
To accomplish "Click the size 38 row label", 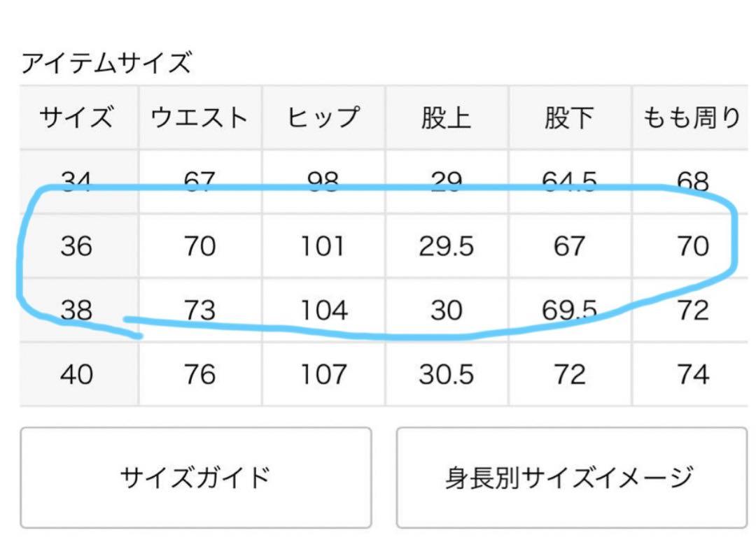I will 78,310.
